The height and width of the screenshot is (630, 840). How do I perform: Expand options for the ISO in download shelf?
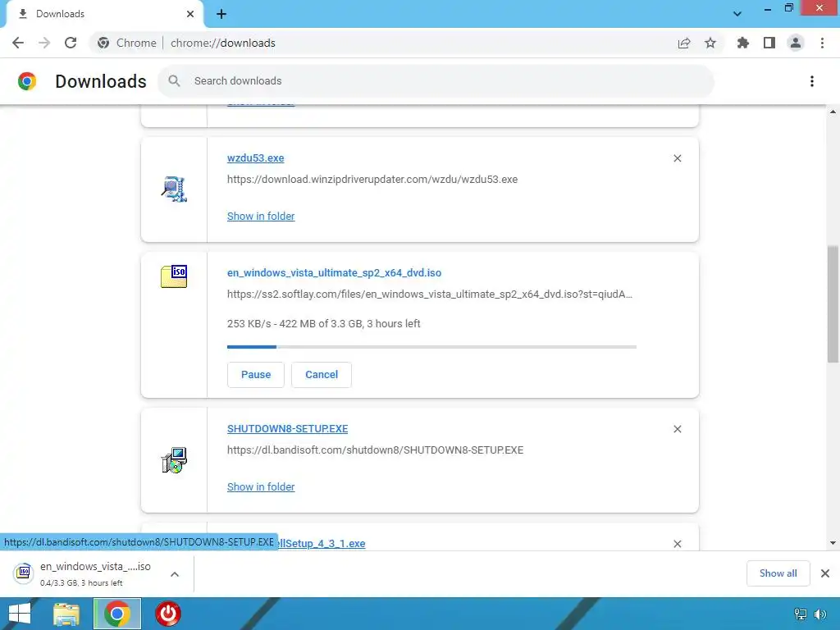tap(175, 573)
